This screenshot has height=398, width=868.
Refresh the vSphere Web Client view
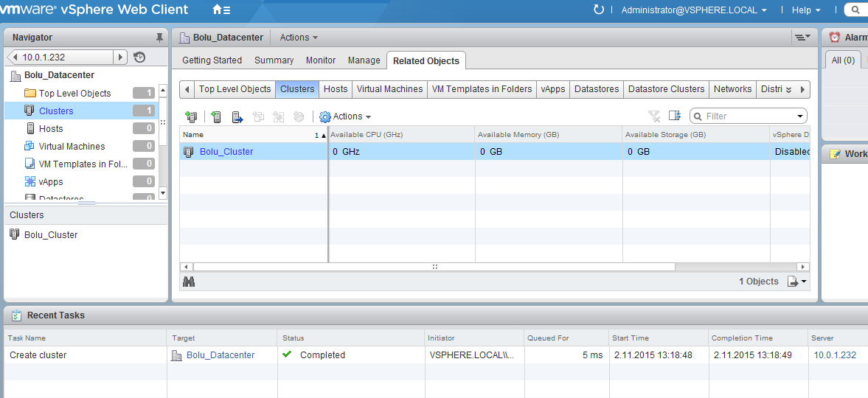(598, 10)
